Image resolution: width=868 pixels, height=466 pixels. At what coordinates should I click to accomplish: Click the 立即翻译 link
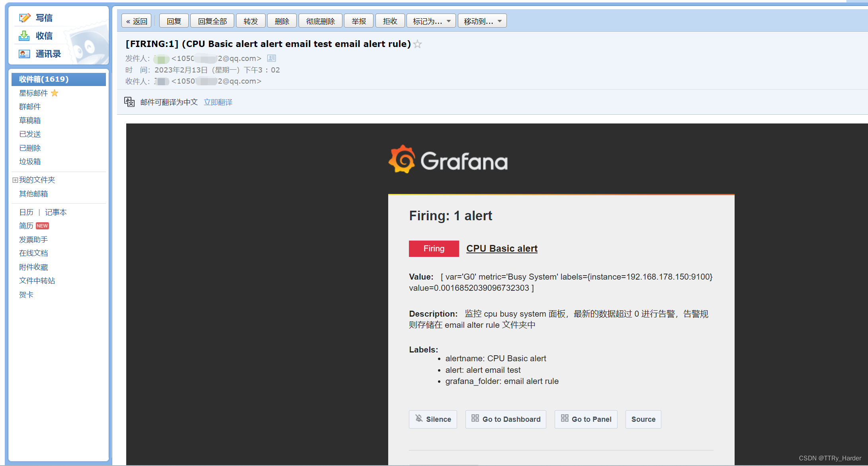[218, 102]
